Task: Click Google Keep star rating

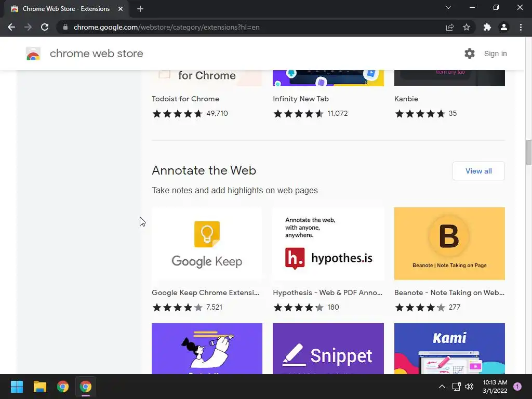Action: click(178, 308)
